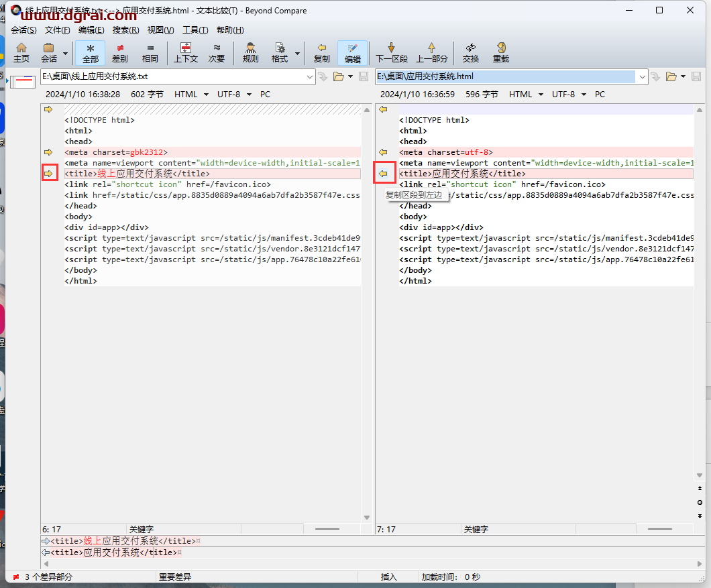
Task: Click left pane reload-file arrow icon
Action: pyautogui.click(x=323, y=76)
